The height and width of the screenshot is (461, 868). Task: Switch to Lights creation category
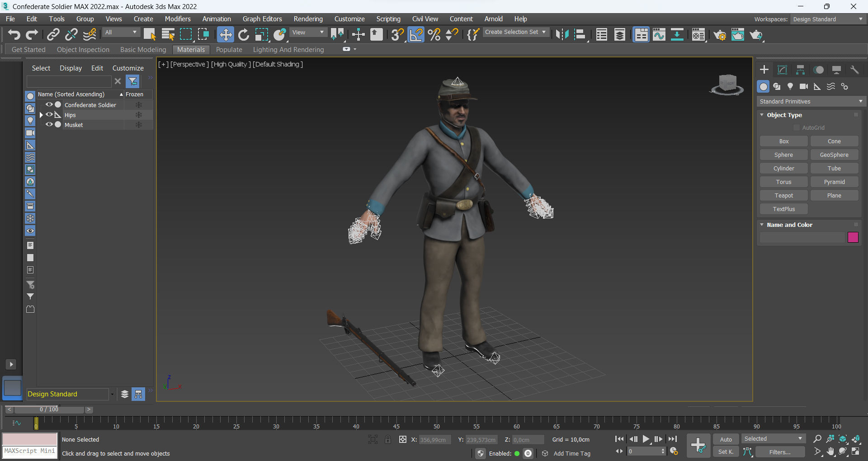tap(790, 86)
